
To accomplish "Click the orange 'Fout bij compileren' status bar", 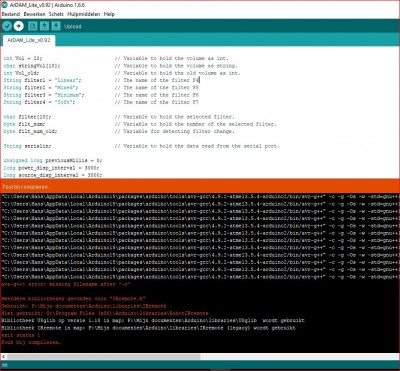I will click(x=200, y=187).
